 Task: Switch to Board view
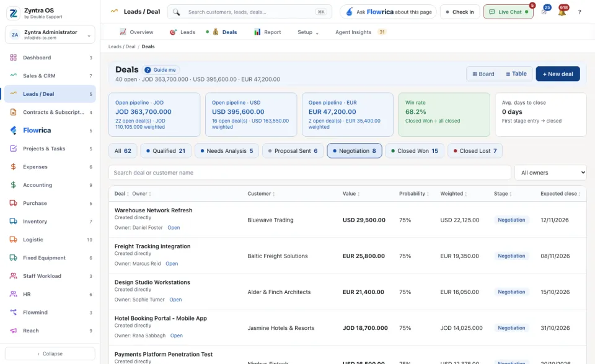point(483,74)
